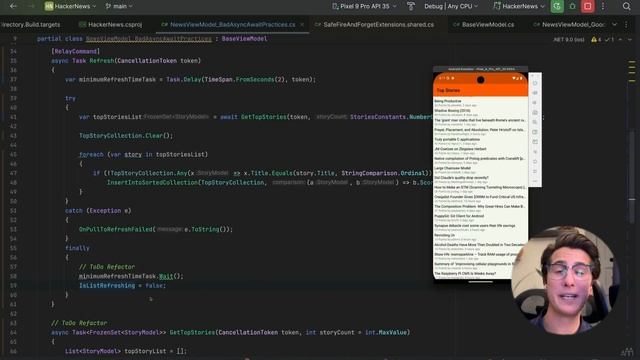Open 'The Composition Problem' story
The height and width of the screenshot is (360, 640).
pyautogui.click(x=480, y=208)
